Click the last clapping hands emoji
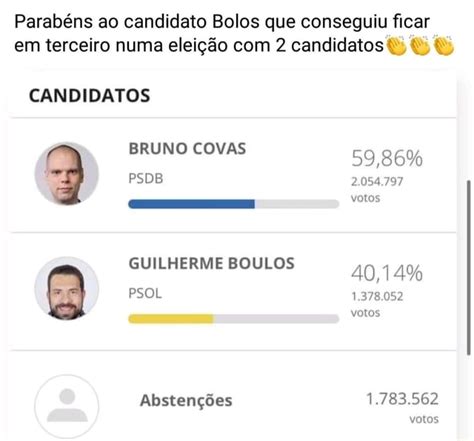 coord(444,45)
